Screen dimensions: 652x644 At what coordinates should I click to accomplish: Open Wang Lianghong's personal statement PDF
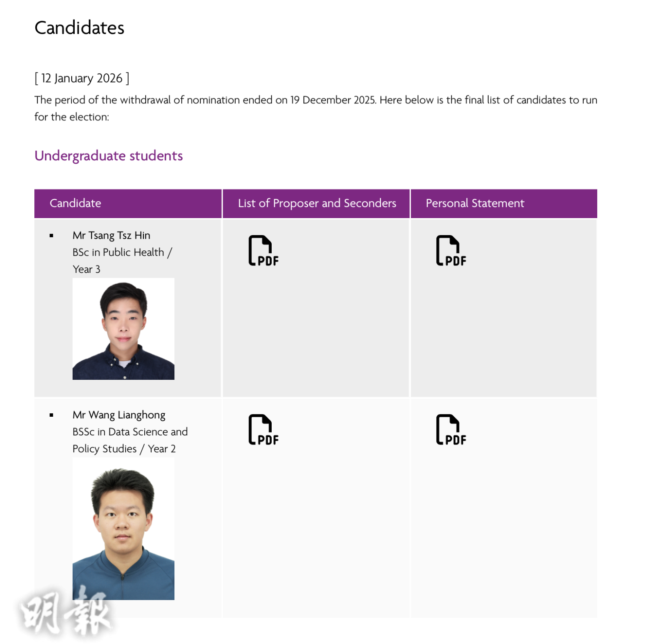[451, 430]
